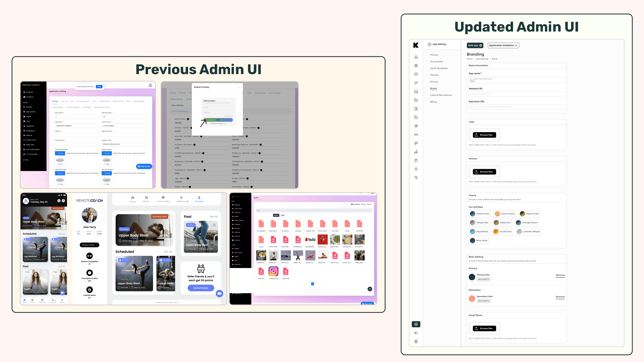644x362 pixels.
Task: Select Brand in the App Setting menu
Action: click(433, 88)
